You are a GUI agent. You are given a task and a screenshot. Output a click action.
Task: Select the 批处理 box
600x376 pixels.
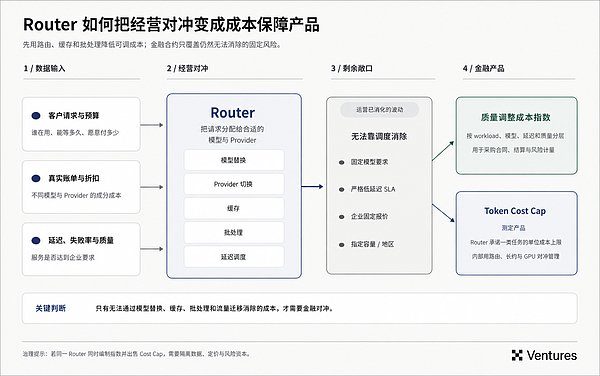(234, 233)
